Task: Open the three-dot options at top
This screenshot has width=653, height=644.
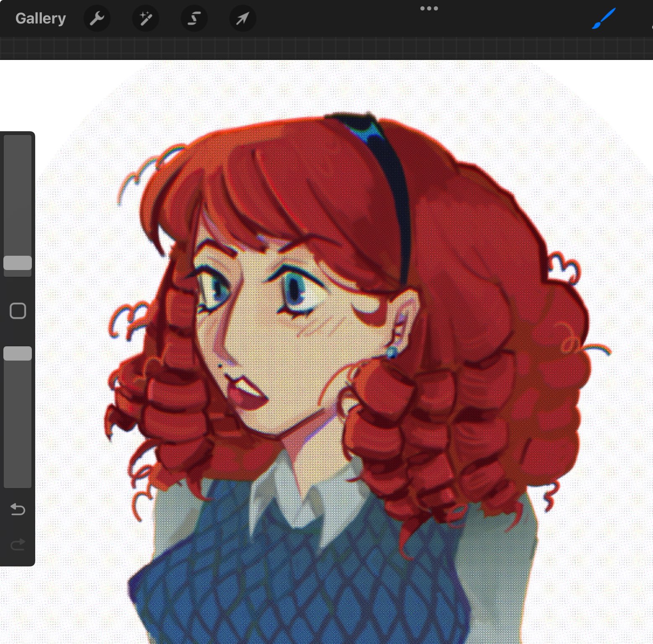Action: pyautogui.click(x=429, y=8)
